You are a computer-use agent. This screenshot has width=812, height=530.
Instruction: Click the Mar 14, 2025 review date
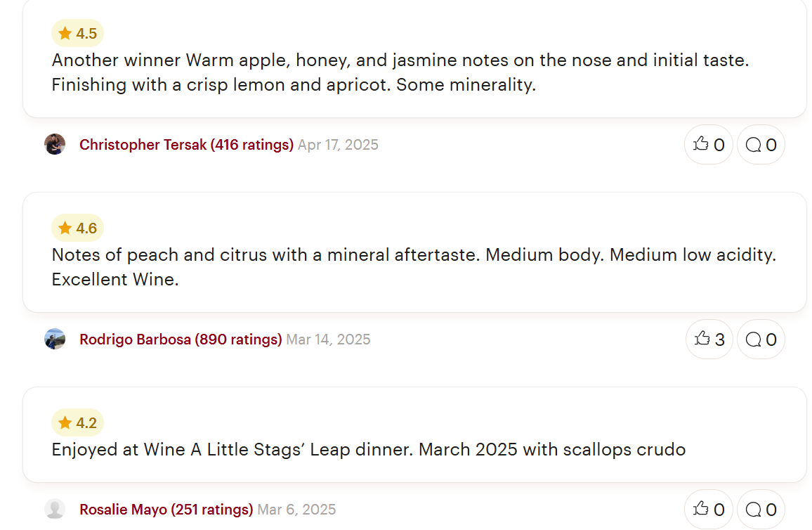(328, 340)
